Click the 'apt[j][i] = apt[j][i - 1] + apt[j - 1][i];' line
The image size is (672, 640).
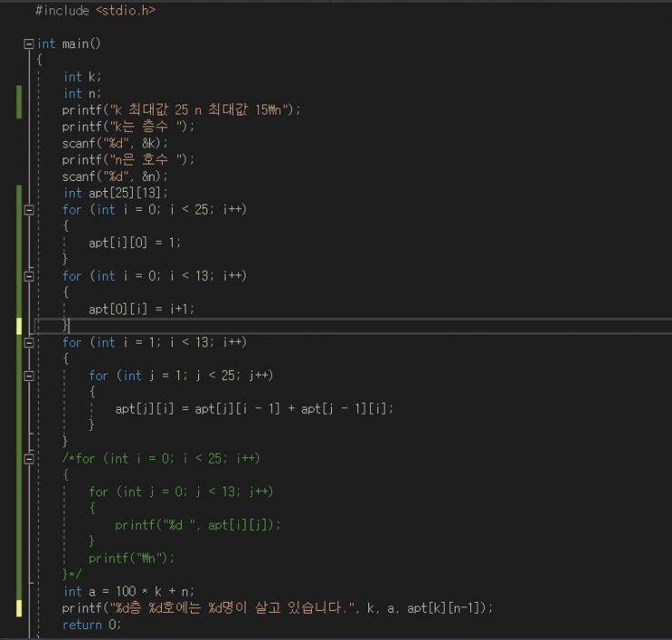point(254,409)
